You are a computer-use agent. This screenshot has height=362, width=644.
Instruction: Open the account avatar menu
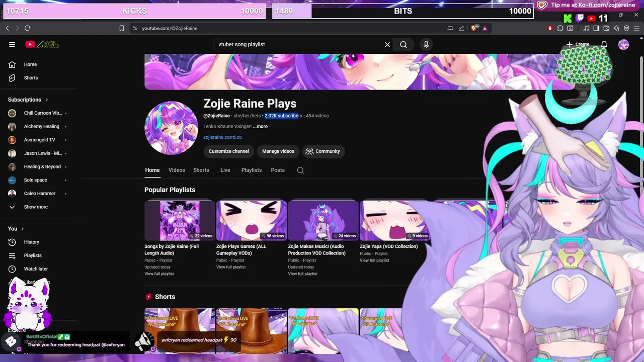[x=623, y=44]
